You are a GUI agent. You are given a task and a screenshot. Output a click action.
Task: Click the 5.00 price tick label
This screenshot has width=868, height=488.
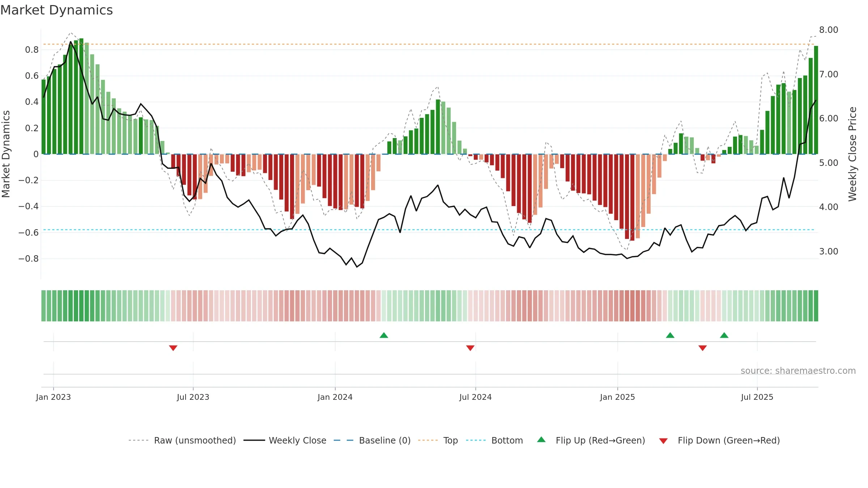(829, 163)
